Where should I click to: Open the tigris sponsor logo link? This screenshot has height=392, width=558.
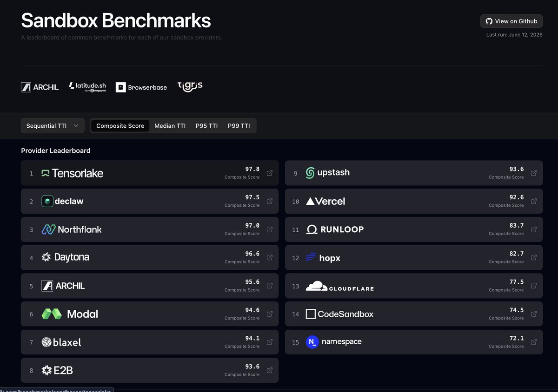pyautogui.click(x=190, y=86)
